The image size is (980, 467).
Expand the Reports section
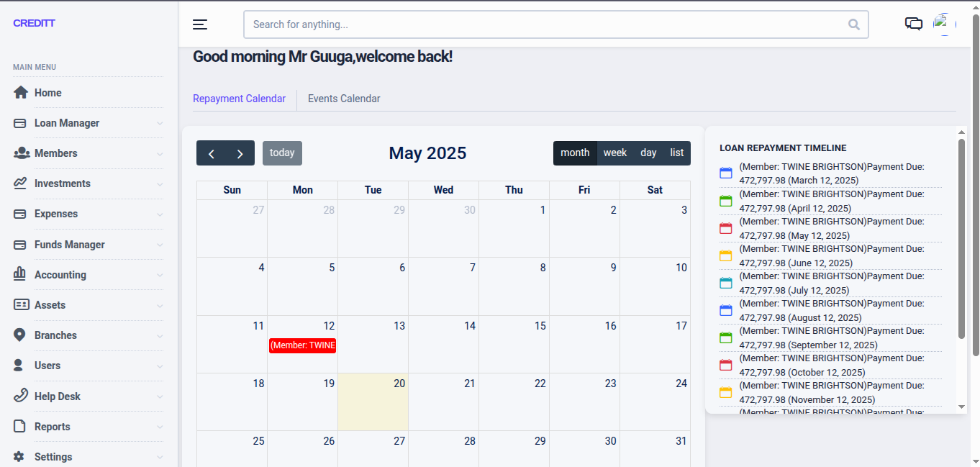coord(159,426)
